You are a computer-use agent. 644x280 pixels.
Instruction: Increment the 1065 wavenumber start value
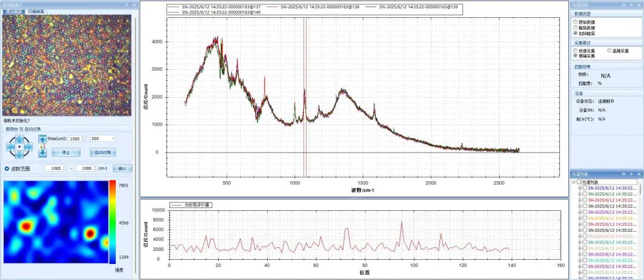[x=64, y=167]
